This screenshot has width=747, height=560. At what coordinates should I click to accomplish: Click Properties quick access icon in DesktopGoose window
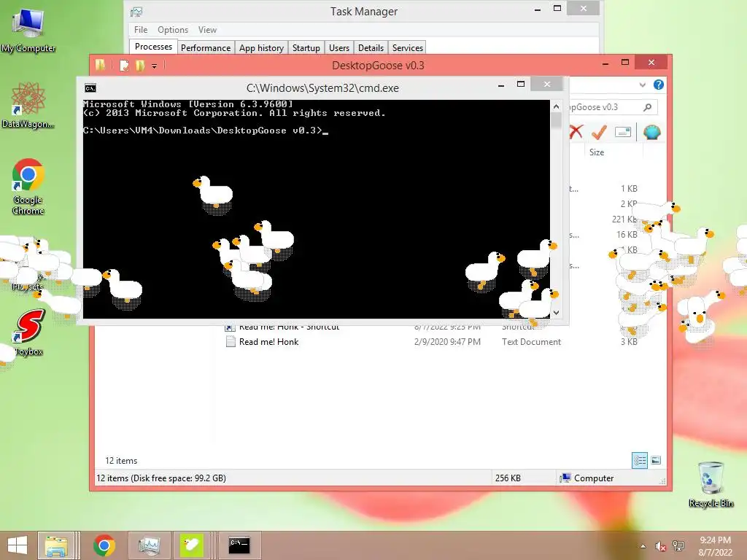[124, 65]
